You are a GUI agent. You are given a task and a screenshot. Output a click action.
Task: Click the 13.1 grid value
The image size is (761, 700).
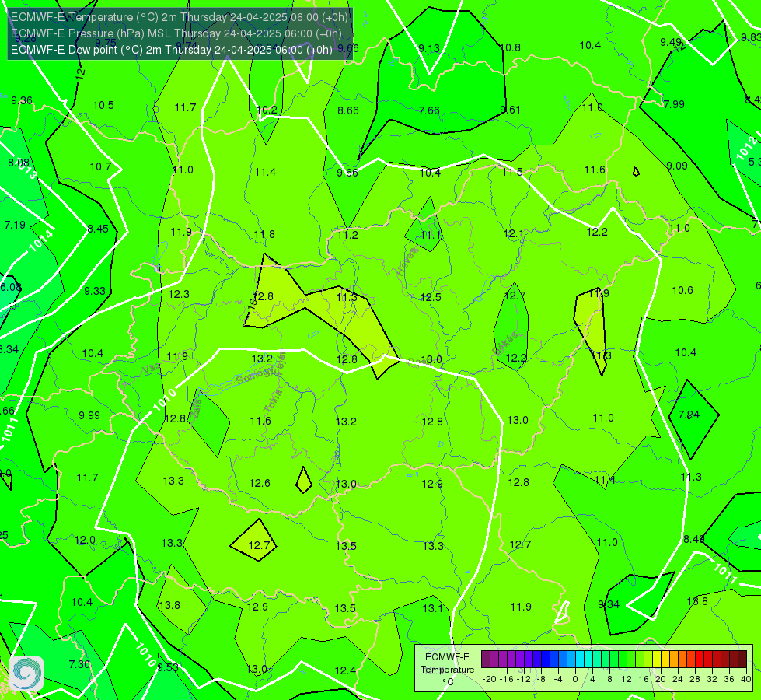(x=432, y=608)
